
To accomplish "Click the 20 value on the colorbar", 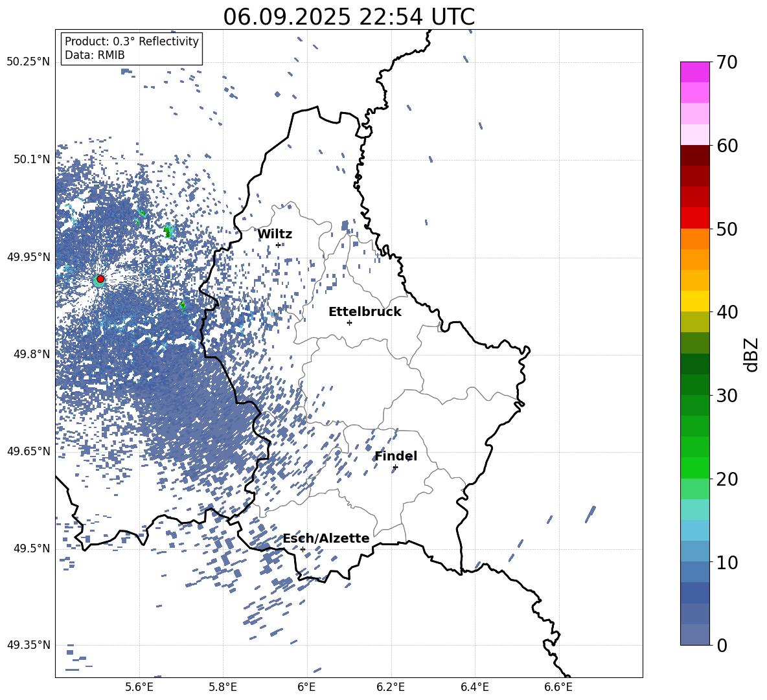I will coord(727,479).
